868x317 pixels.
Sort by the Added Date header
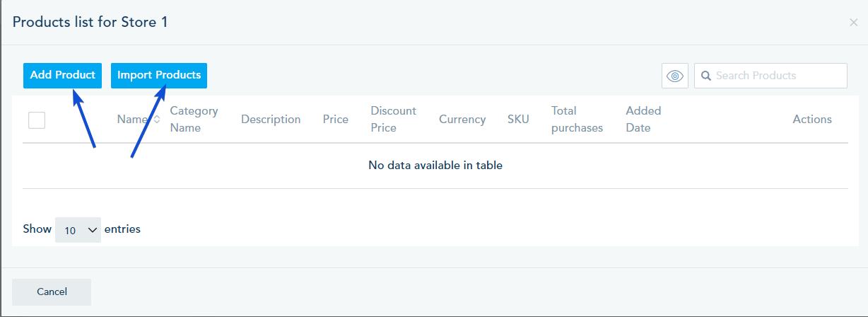click(643, 120)
